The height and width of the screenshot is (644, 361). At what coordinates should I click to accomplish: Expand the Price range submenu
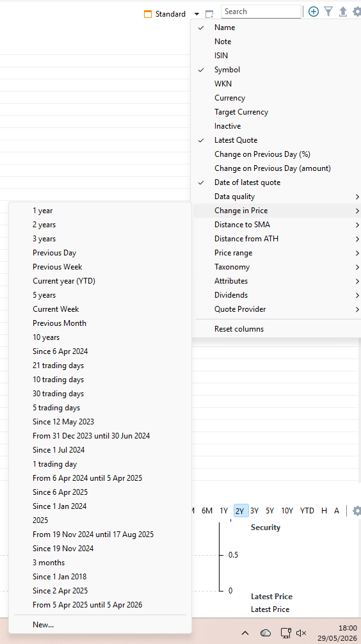tap(277, 253)
